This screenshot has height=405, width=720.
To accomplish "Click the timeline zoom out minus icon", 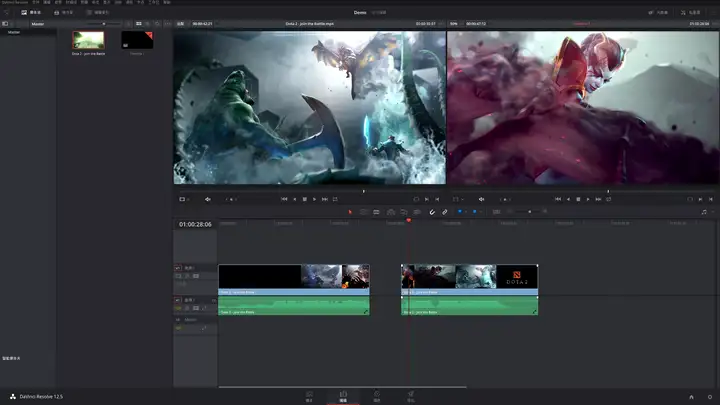I will (x=510, y=212).
